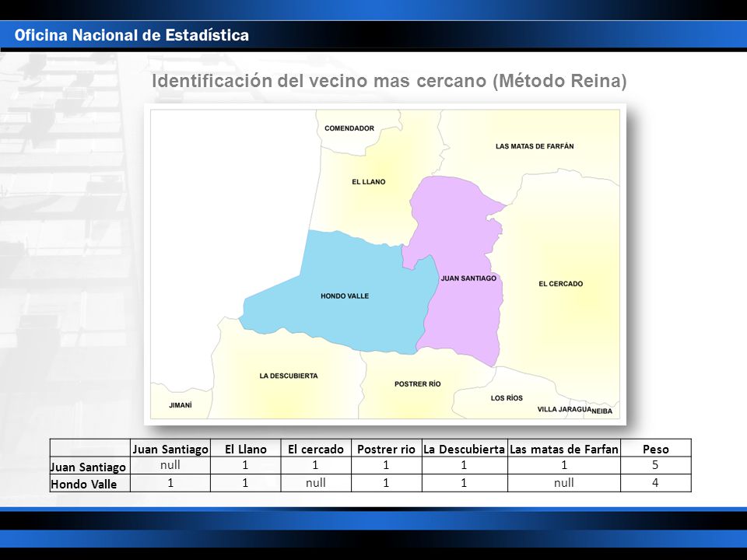
Task: Click the 'La Descubierta' column header
Action: tap(464, 449)
